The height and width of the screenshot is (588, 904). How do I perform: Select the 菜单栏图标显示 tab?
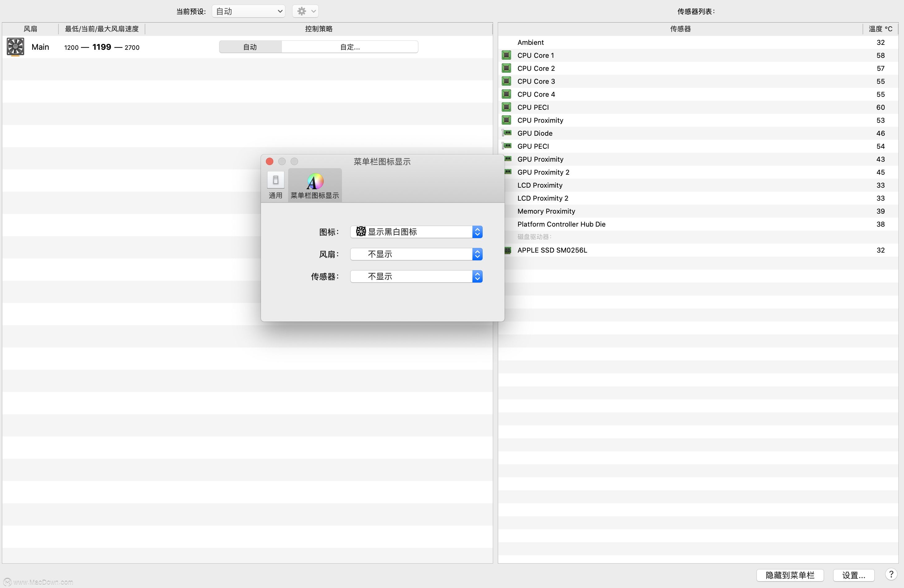(x=314, y=185)
